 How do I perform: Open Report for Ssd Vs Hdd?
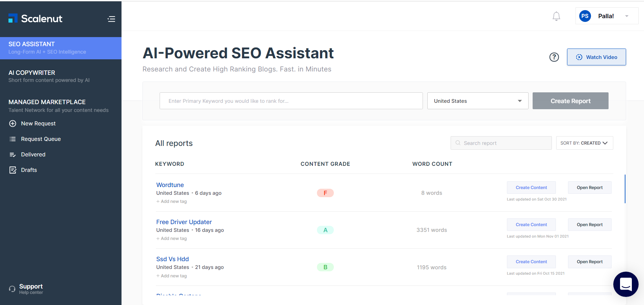(x=590, y=262)
